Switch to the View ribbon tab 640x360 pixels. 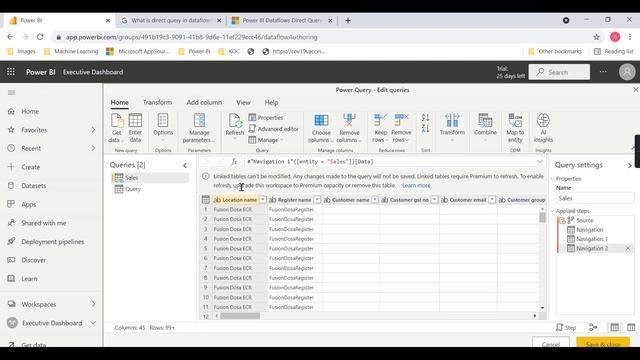coord(243,102)
